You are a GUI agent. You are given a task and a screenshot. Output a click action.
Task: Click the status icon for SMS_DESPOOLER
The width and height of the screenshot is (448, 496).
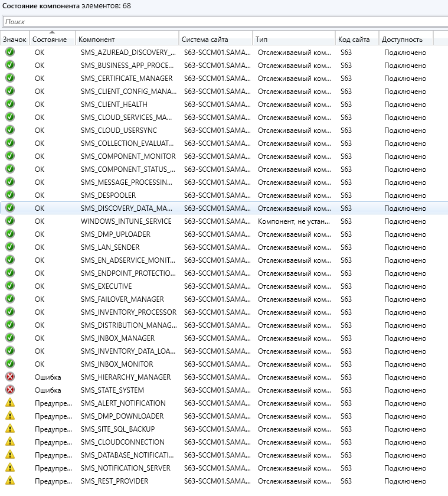pos(10,194)
